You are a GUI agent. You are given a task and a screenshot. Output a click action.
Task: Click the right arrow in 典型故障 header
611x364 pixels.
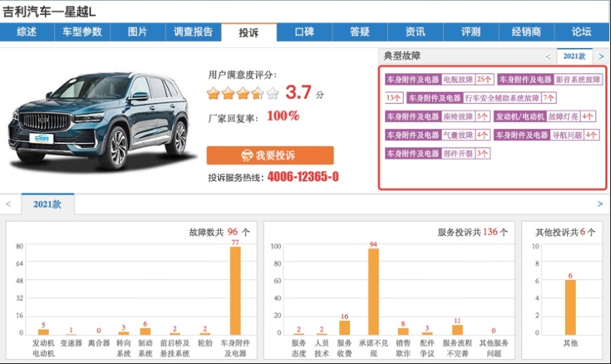pyautogui.click(x=601, y=57)
